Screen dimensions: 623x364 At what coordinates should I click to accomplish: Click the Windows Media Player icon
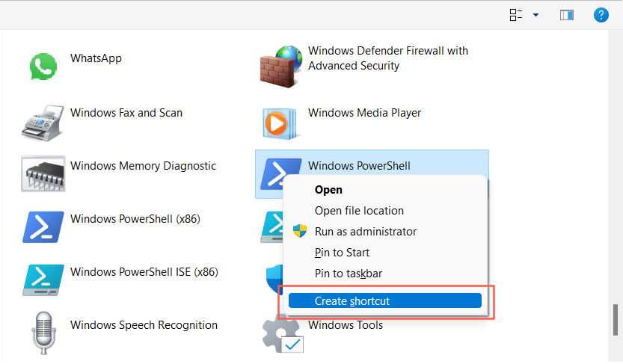tap(280, 120)
